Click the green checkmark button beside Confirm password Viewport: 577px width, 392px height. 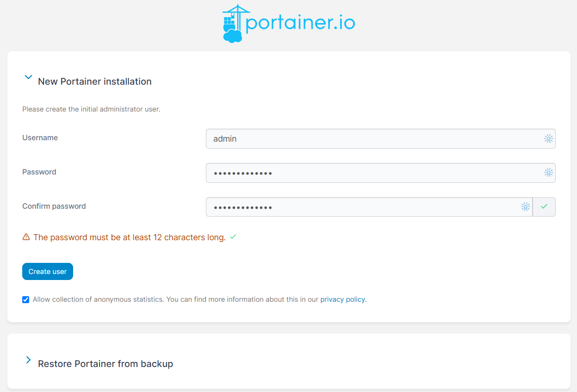[544, 207]
